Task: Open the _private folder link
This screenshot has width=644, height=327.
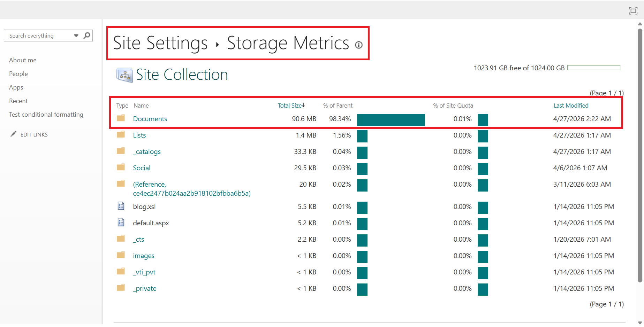Action: [145, 288]
